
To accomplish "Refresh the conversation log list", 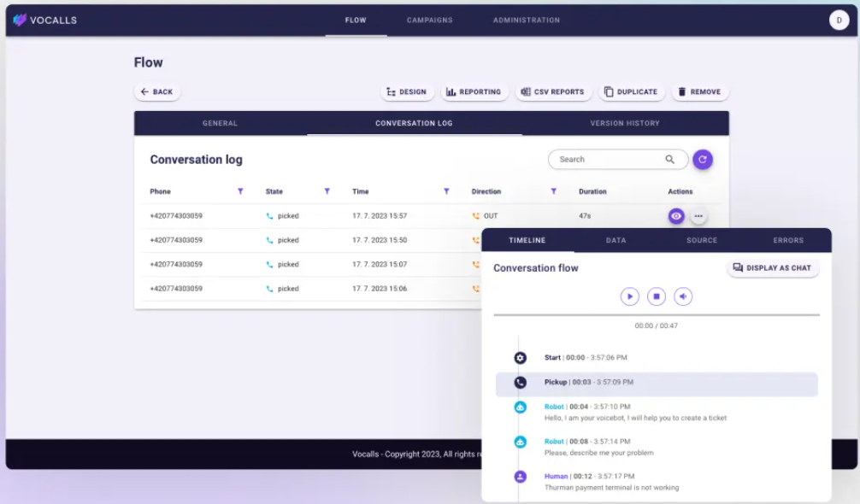I will (x=702, y=159).
